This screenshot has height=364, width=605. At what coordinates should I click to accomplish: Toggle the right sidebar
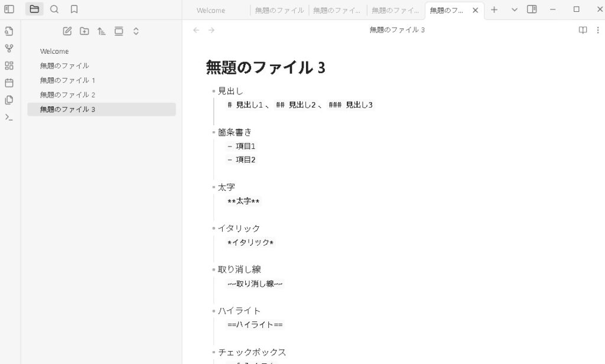pyautogui.click(x=532, y=9)
